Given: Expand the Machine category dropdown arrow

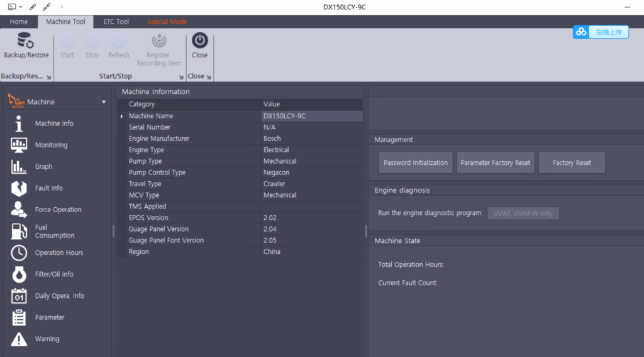Looking at the screenshot, I should click(x=104, y=102).
